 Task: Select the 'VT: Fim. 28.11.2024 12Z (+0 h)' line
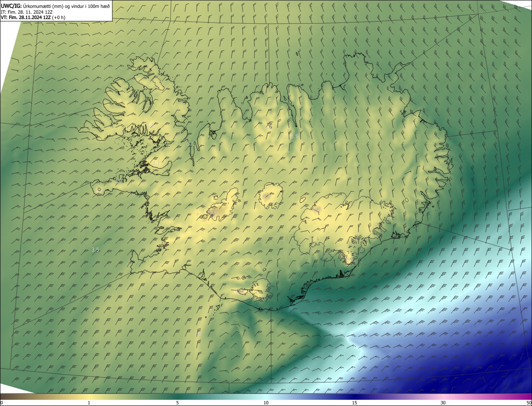click(x=33, y=17)
